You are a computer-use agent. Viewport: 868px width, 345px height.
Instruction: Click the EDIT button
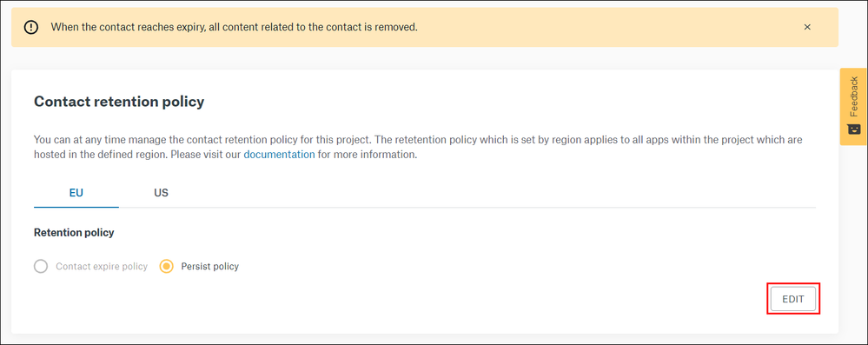click(x=792, y=299)
